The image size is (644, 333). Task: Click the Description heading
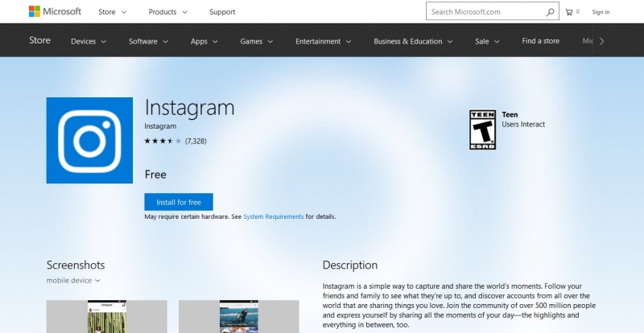tap(350, 265)
